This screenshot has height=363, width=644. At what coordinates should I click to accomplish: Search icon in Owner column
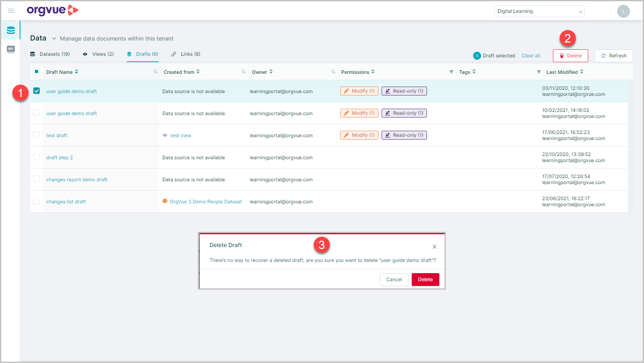pyautogui.click(x=333, y=72)
